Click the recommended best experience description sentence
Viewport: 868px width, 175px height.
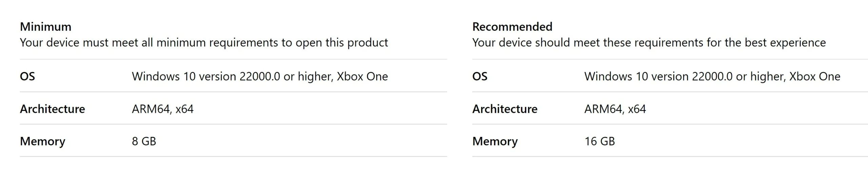click(x=649, y=43)
